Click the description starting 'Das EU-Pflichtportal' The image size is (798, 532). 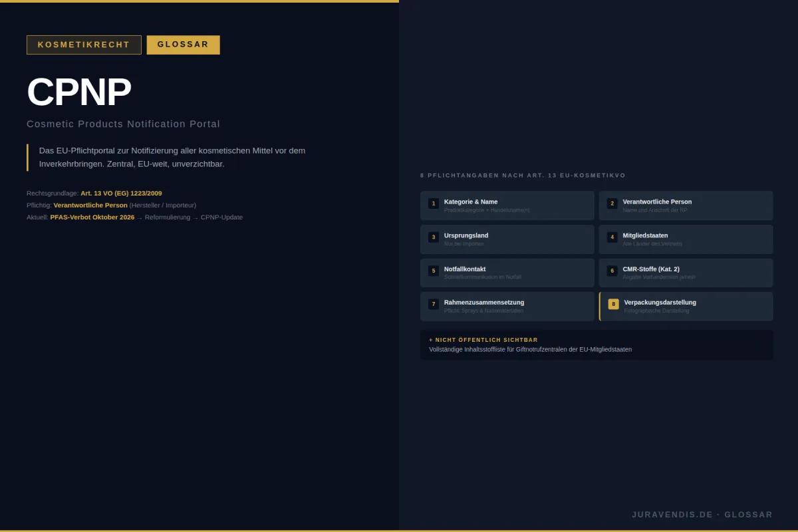coord(172,158)
